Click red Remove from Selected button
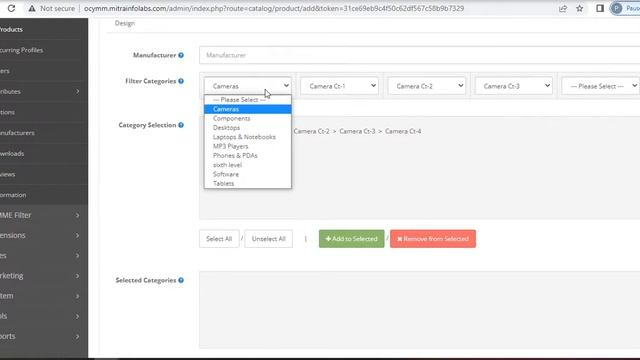The image size is (640, 360). [x=433, y=239]
